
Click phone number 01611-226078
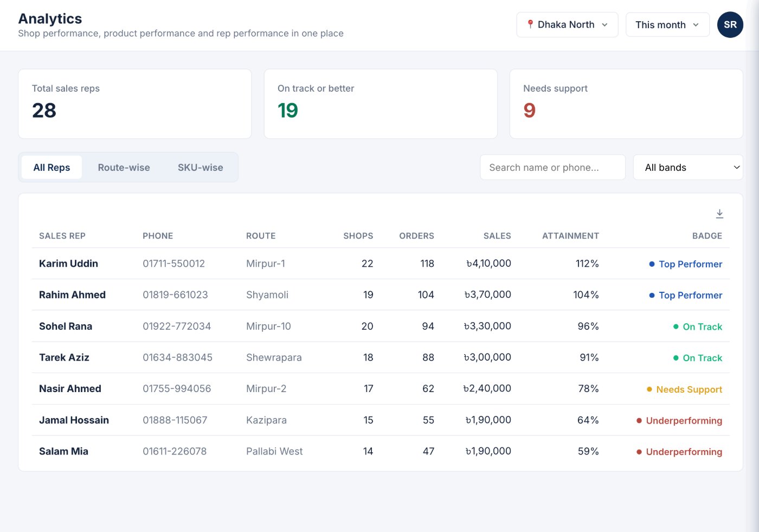pyautogui.click(x=175, y=451)
